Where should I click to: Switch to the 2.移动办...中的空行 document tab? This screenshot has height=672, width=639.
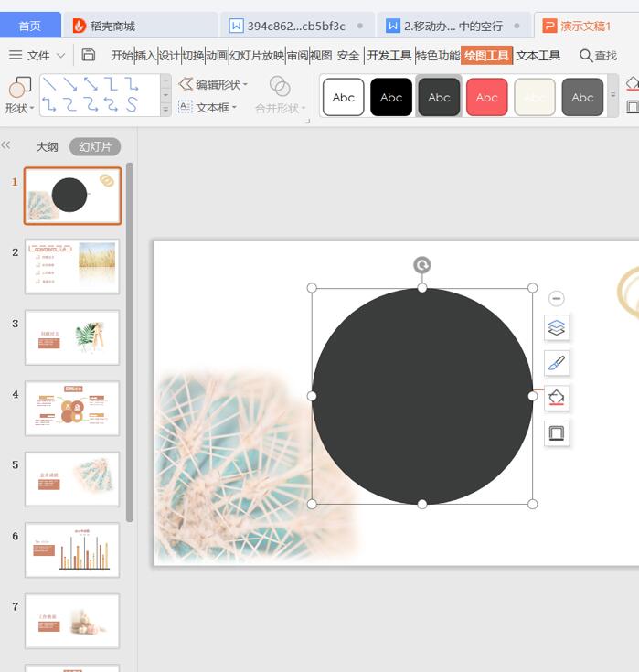pos(453,26)
